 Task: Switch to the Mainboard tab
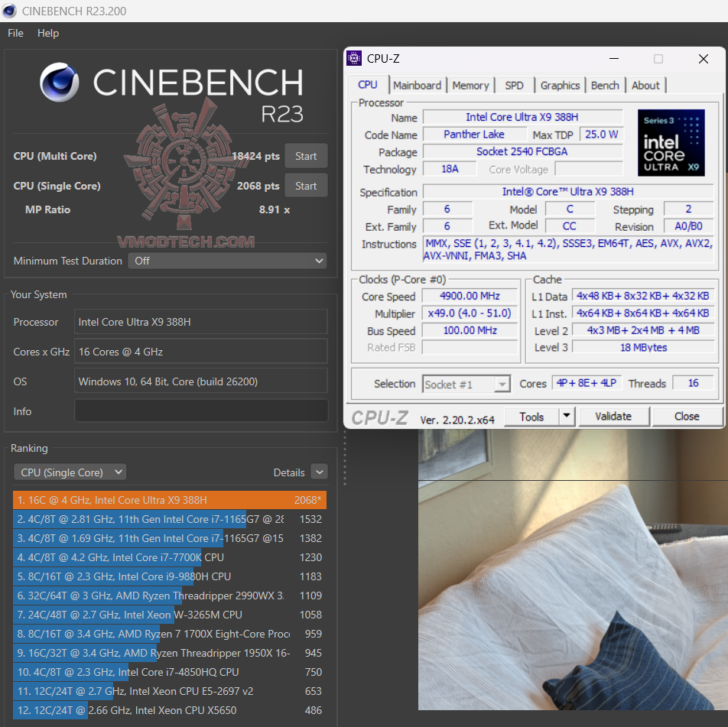(x=417, y=86)
